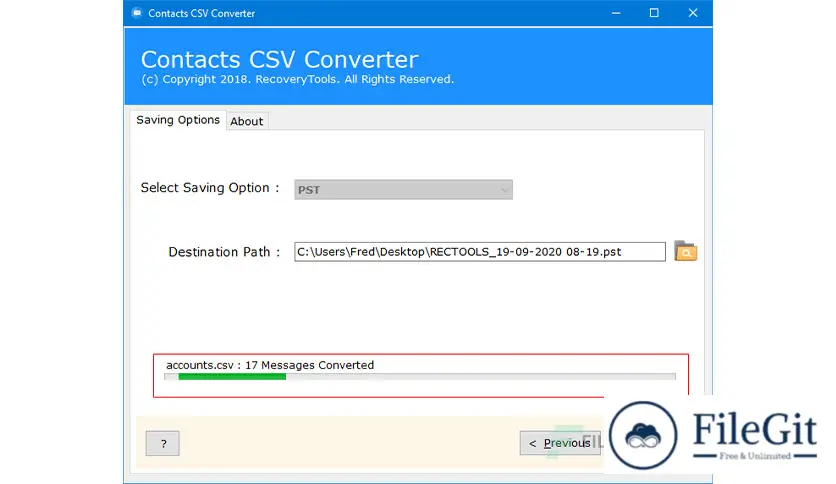Click the 'Select Saving Option :' label
The image size is (836, 484).
(x=210, y=188)
